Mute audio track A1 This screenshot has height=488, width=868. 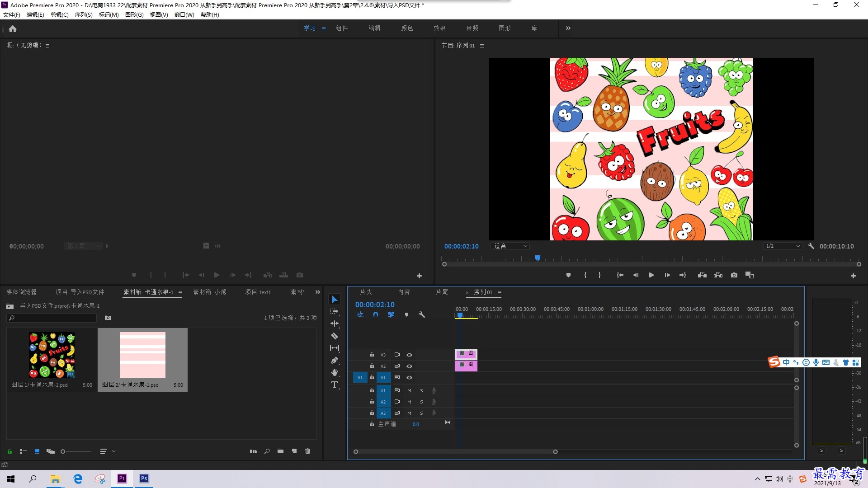tap(409, 390)
